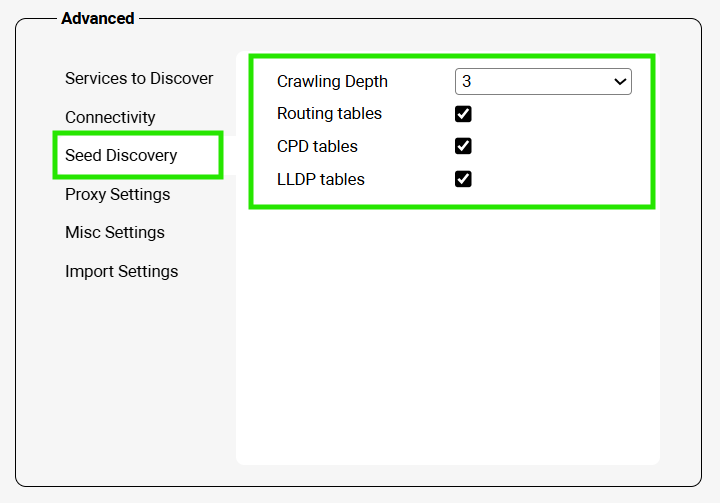
Task: Open the Import Settings section
Action: (121, 271)
